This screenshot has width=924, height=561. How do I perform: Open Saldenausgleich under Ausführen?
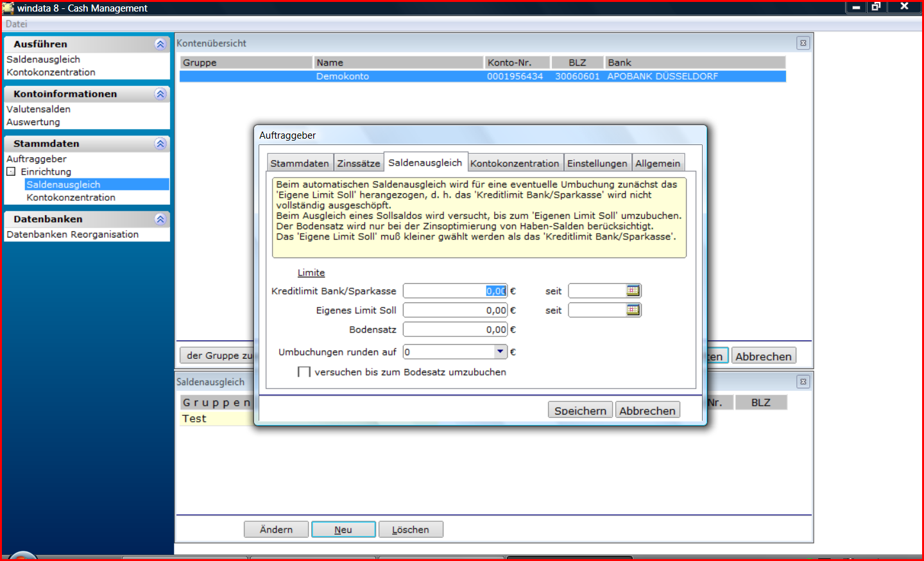coord(43,59)
